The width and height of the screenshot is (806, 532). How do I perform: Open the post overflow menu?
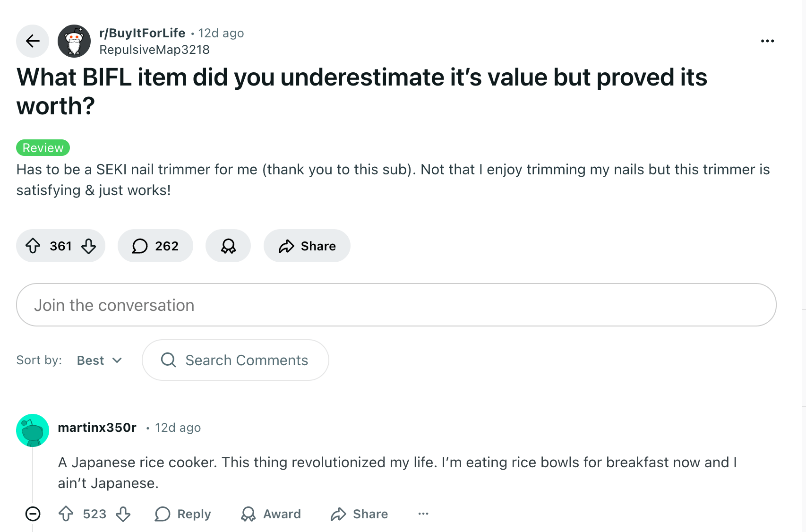[x=768, y=41]
